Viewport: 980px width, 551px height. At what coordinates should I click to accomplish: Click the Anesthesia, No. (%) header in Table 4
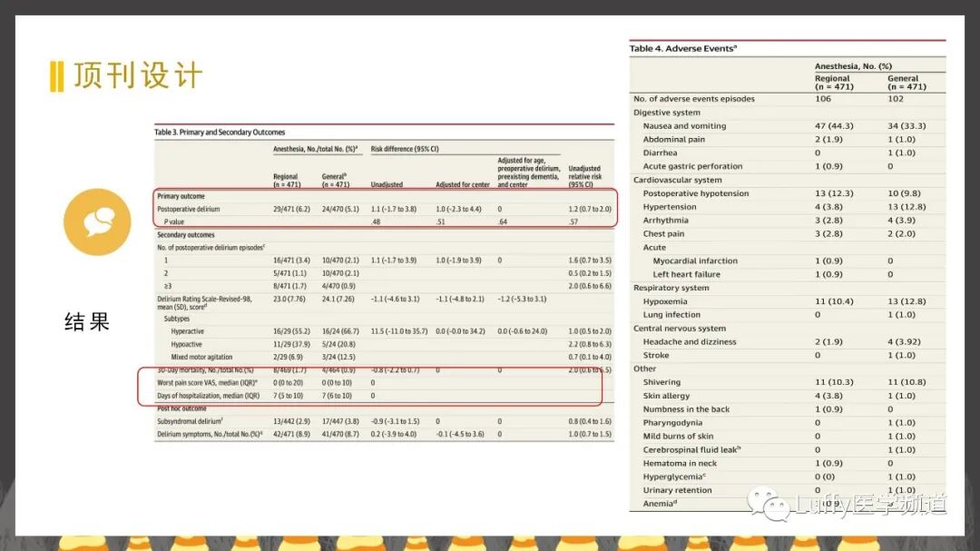853,65
